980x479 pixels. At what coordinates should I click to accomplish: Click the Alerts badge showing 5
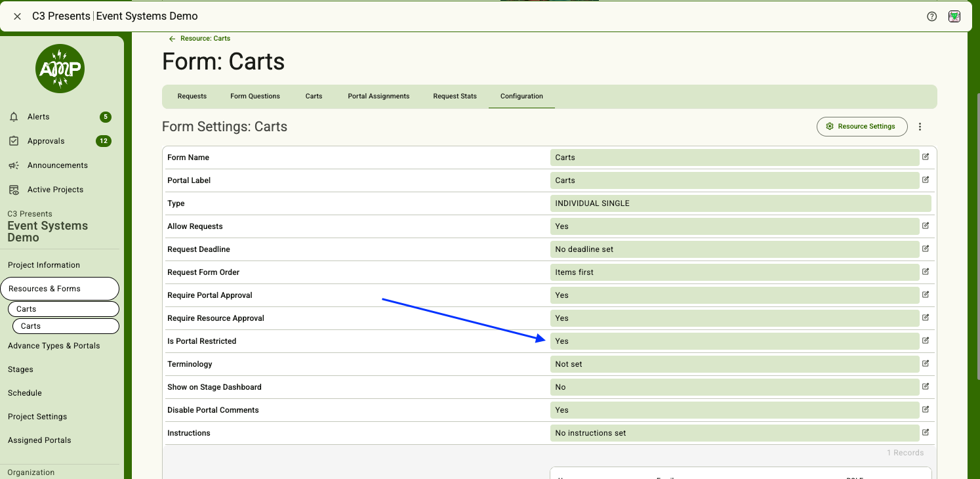tap(105, 117)
